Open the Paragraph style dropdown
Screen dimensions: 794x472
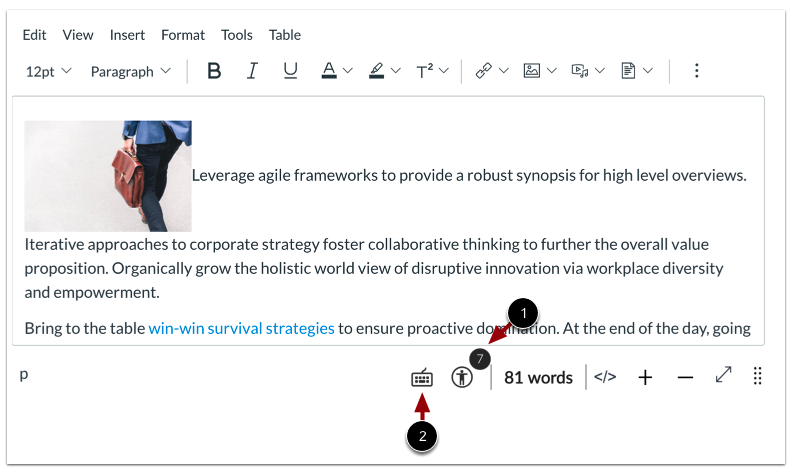click(130, 71)
